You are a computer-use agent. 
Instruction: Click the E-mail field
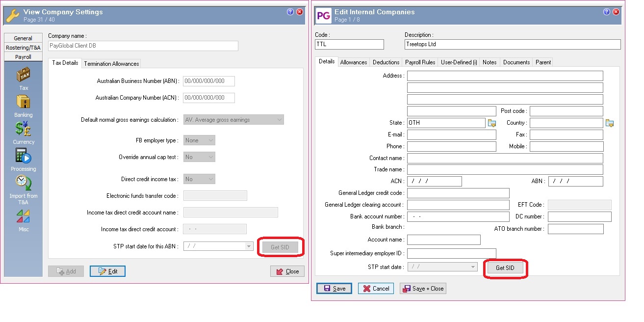451,134
